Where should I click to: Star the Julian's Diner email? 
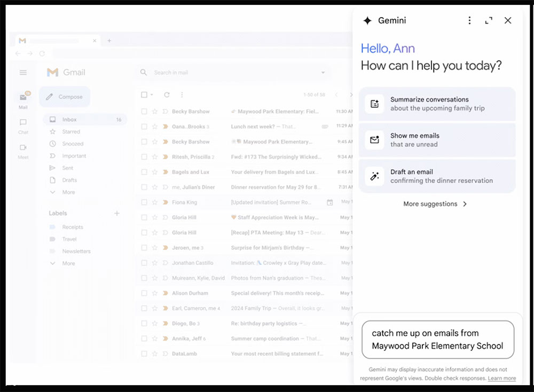click(x=155, y=187)
